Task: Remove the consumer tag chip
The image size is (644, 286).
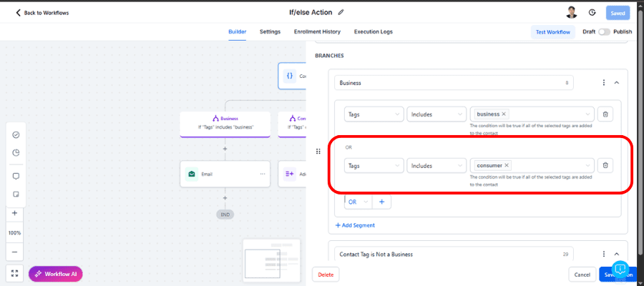Action: click(x=507, y=165)
